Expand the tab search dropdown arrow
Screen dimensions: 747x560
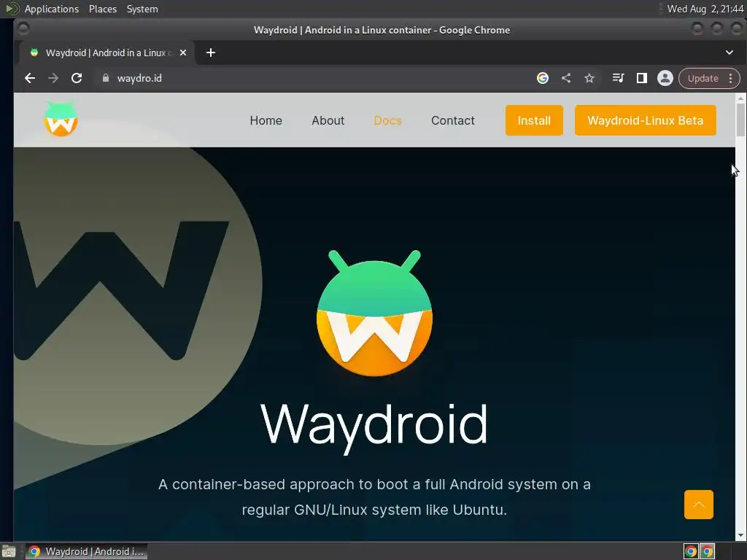tap(729, 52)
